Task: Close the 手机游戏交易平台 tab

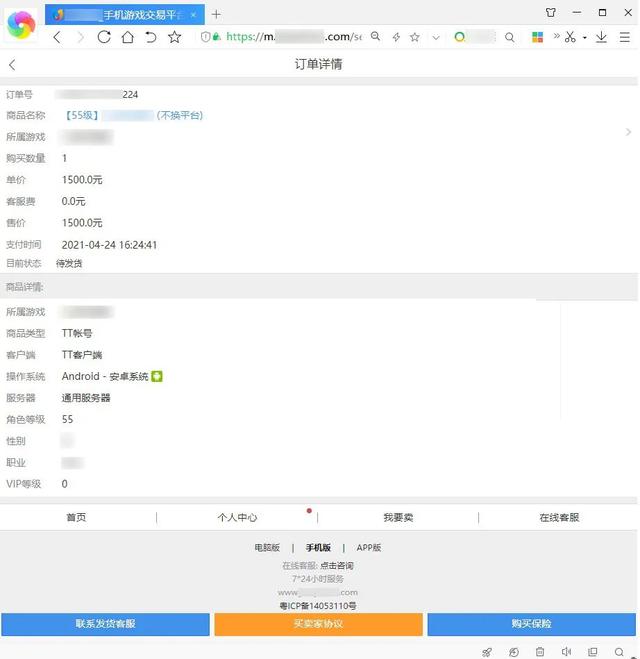Action: pyautogui.click(x=193, y=15)
